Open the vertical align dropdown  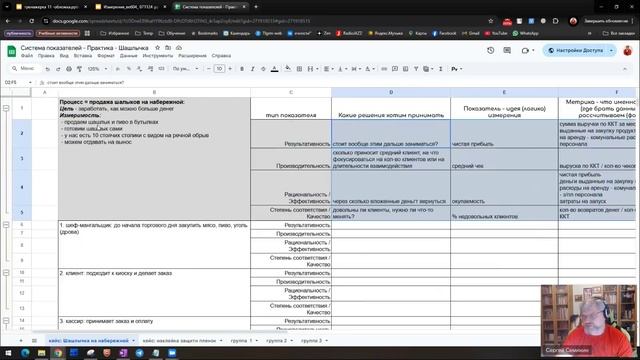[342, 69]
